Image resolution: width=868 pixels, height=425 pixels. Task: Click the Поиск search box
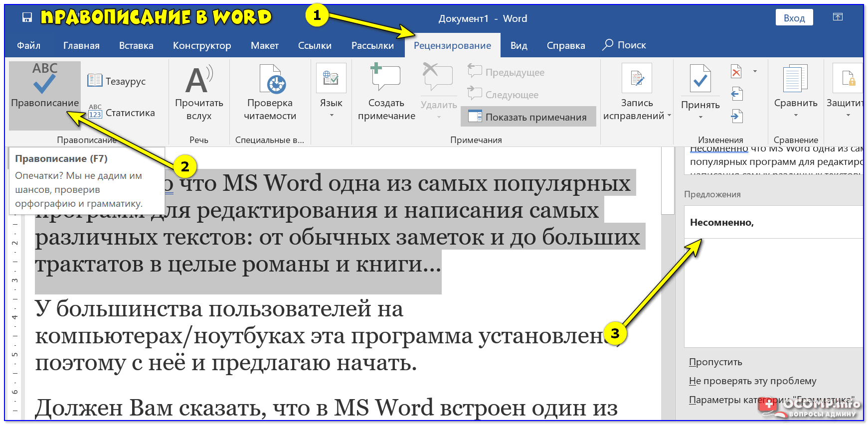click(624, 45)
